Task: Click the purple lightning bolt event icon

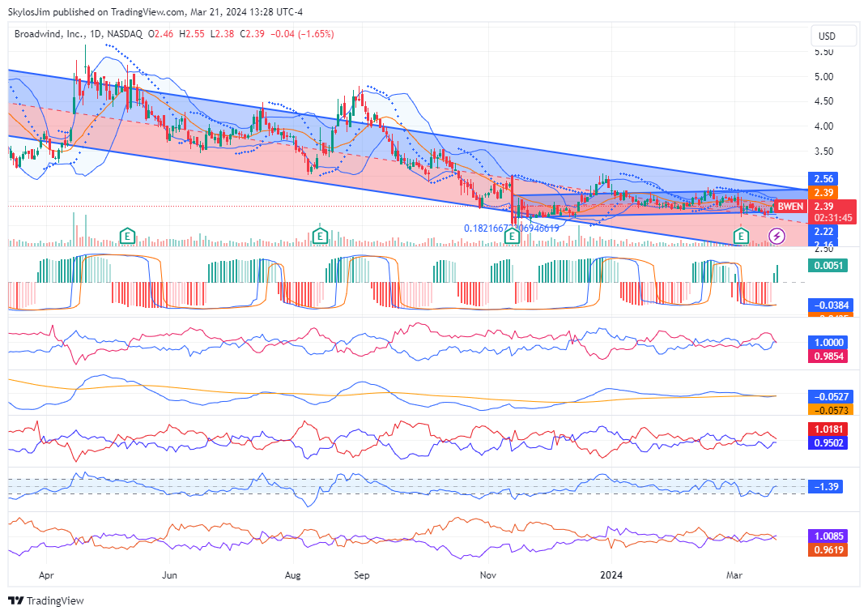Action: point(777,236)
